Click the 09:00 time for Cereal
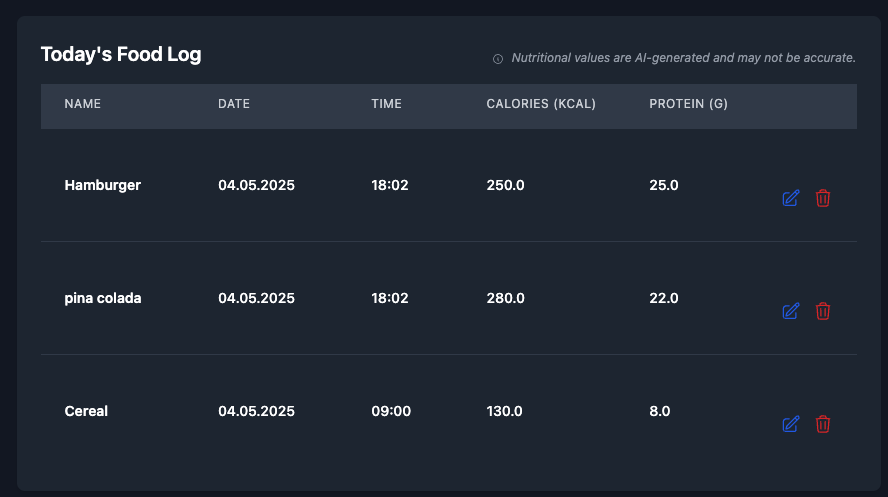Viewport: 888px width, 497px height. [390, 411]
